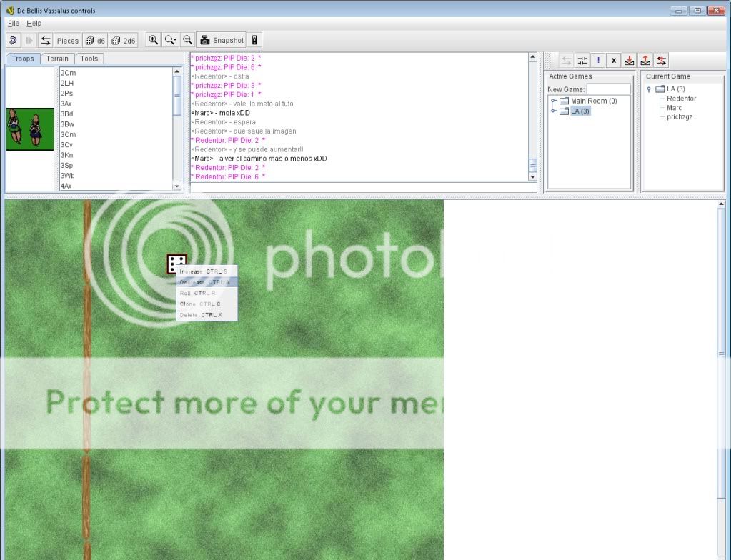The image size is (731, 560).
Task: Select 2LH in the troops list
Action: tap(116, 83)
